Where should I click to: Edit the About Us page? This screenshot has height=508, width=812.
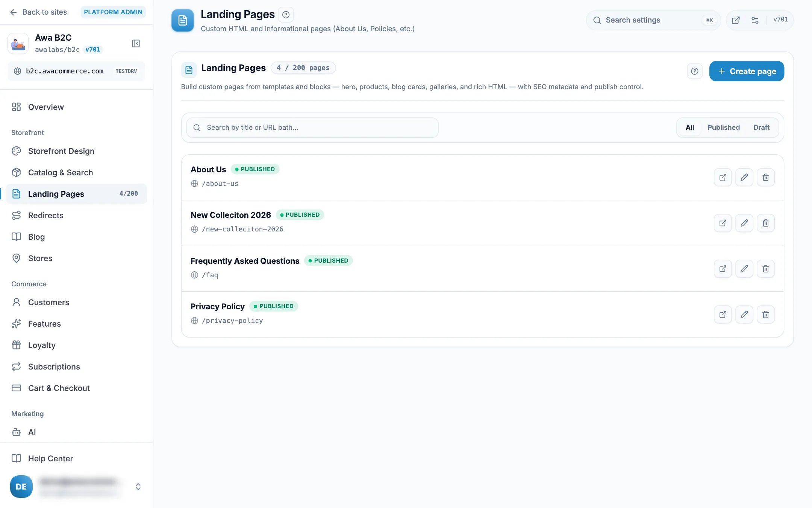coord(744,177)
